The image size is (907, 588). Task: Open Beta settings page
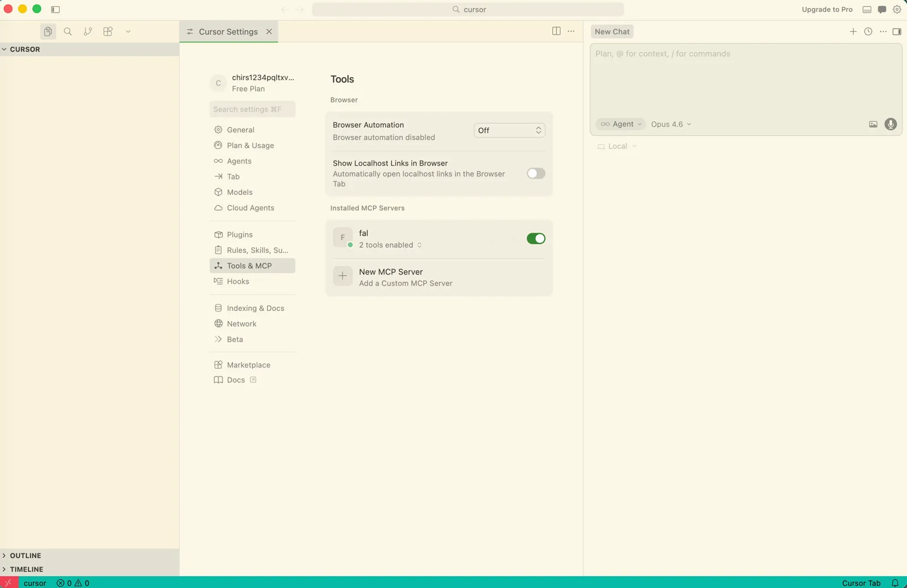coord(252,339)
